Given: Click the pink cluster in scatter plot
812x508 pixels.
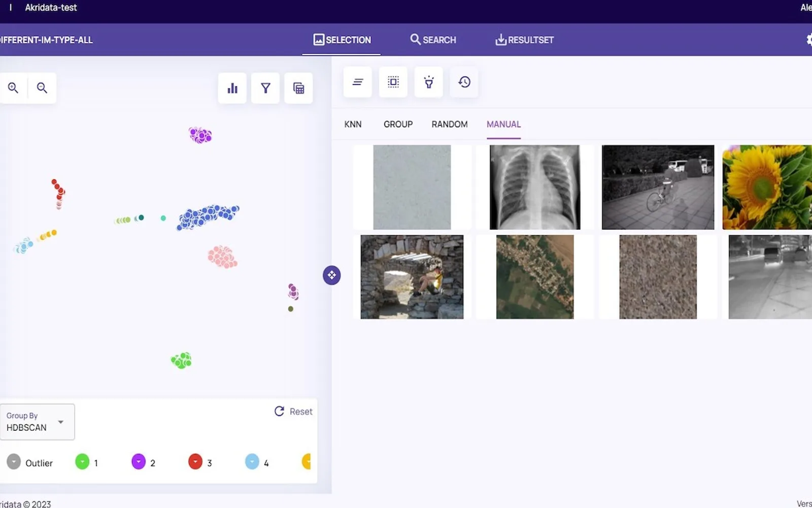Looking at the screenshot, I should (x=222, y=257).
